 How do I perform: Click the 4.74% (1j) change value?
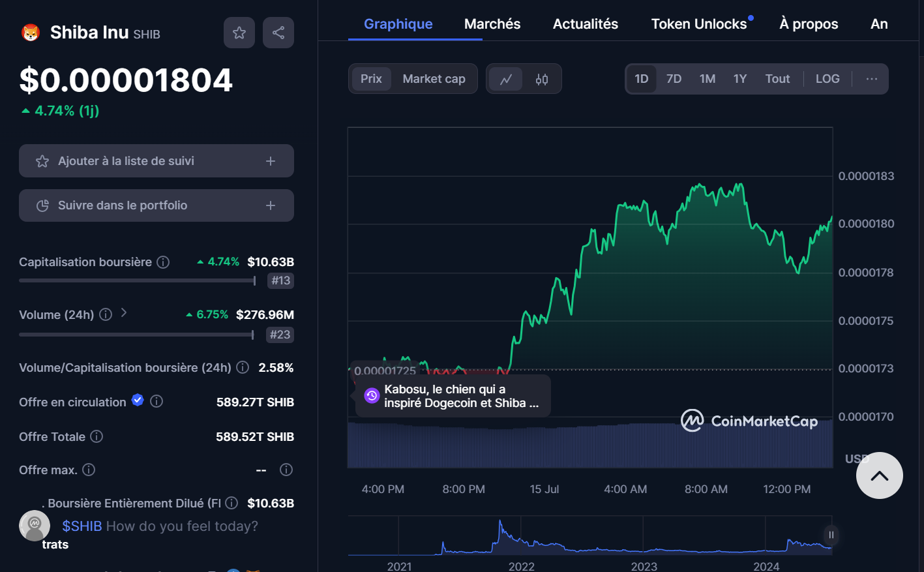click(61, 111)
